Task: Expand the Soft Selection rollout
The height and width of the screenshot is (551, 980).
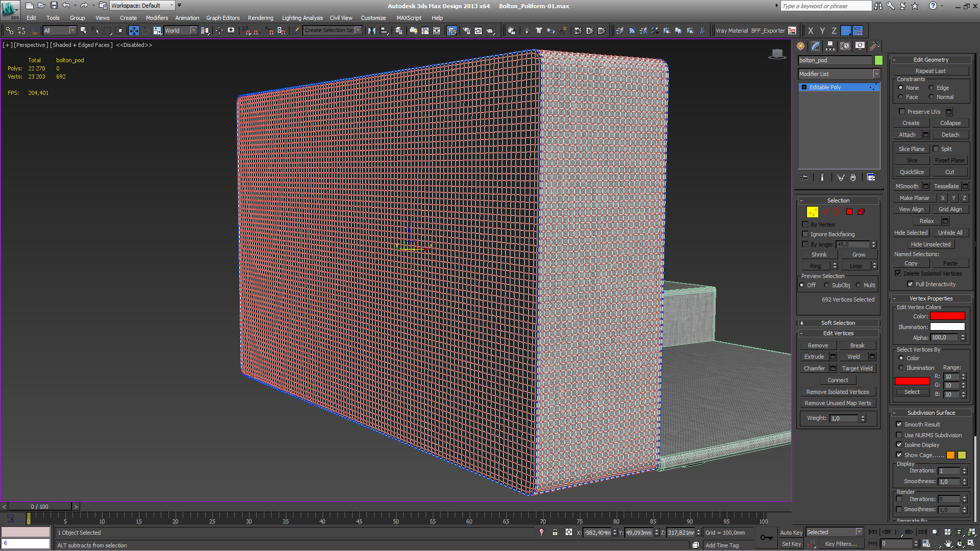Action: tap(839, 322)
